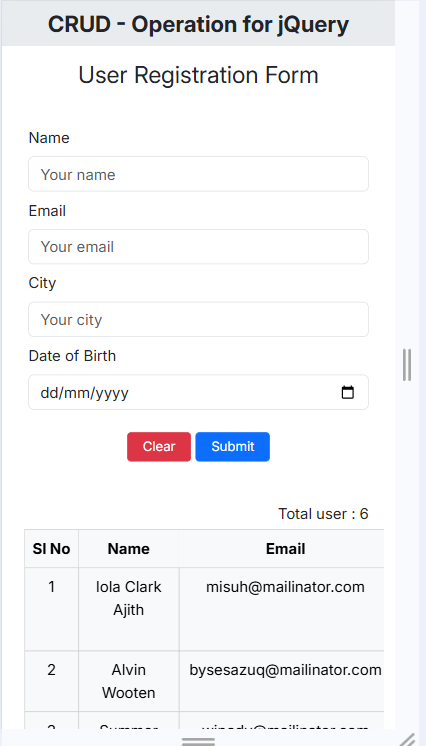The width and height of the screenshot is (426, 746).
Task: Submit the registration form
Action: 233,447
